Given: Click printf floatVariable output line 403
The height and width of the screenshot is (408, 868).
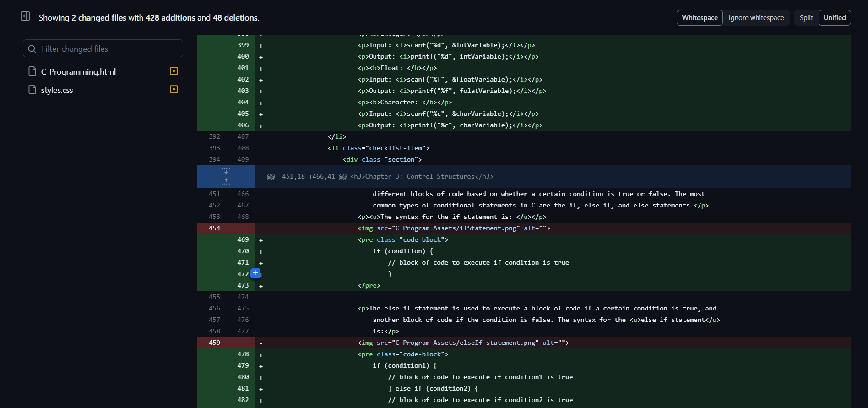Looking at the screenshot, I should [x=452, y=91].
